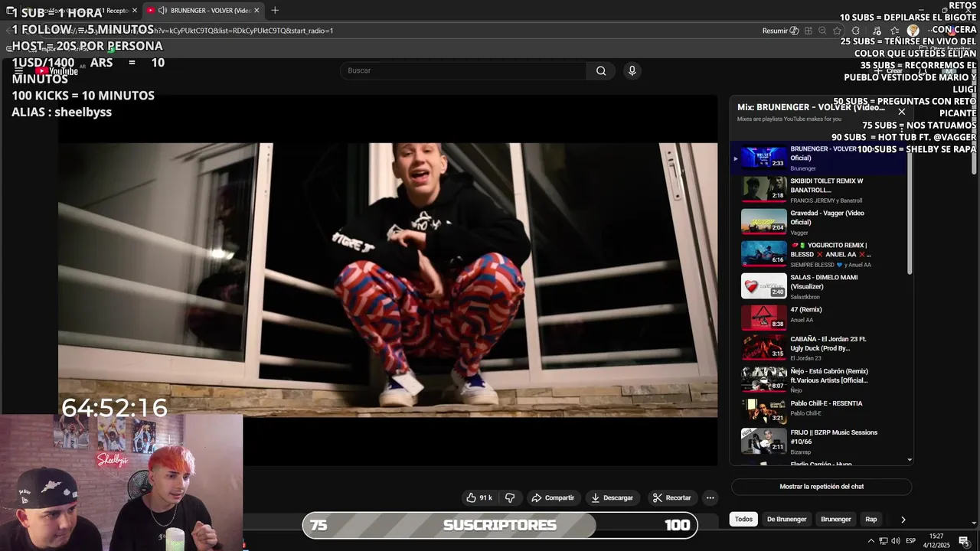Click Descargar download button
This screenshot has height=551, width=980.
click(612, 497)
